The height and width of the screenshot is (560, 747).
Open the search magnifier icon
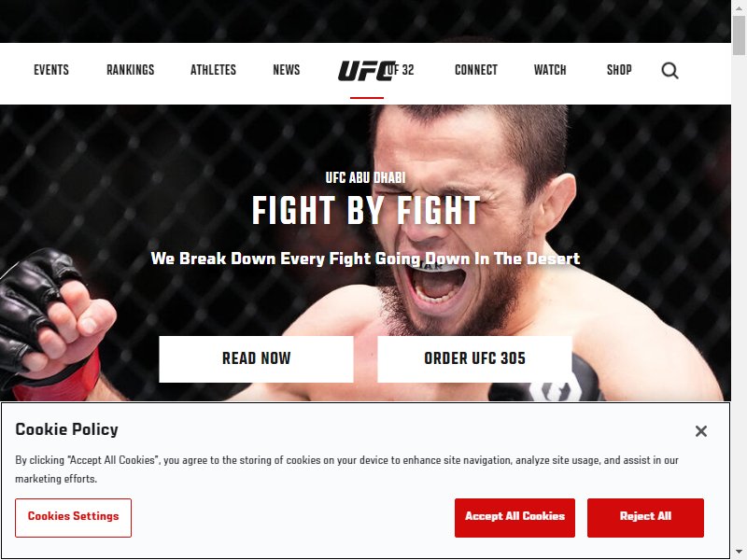click(x=669, y=71)
